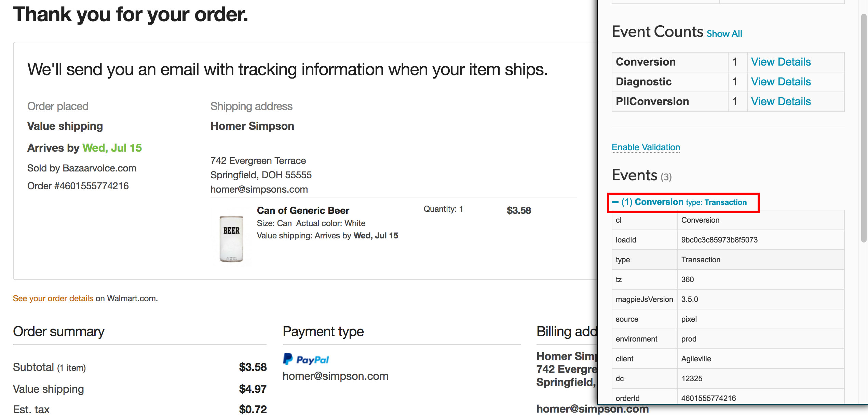This screenshot has height=416, width=868.
Task: Click 742 Evergreen Terrace shipping line
Action: 258,161
